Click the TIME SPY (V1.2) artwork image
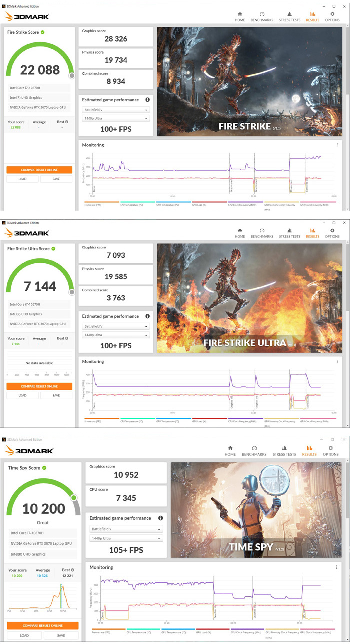Image resolution: width=350 pixels, height=644 pixels. click(x=256, y=510)
